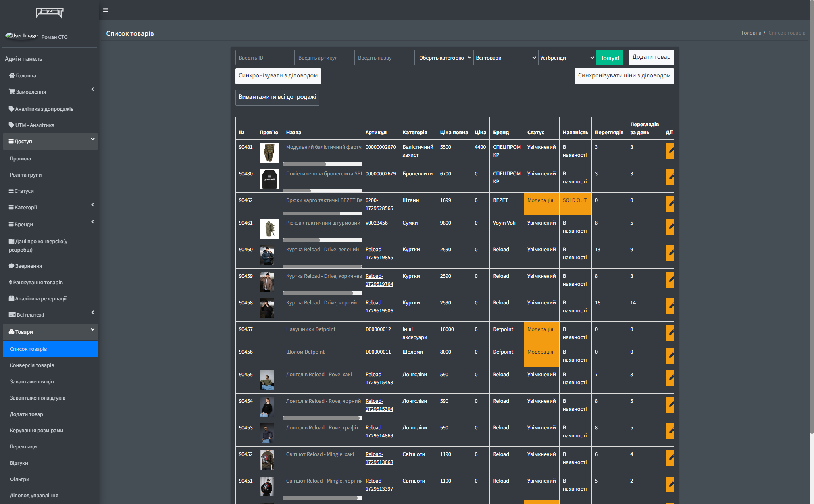Click thumbnail of product 90461 backpack
The width and height of the screenshot is (814, 504).
269,229
